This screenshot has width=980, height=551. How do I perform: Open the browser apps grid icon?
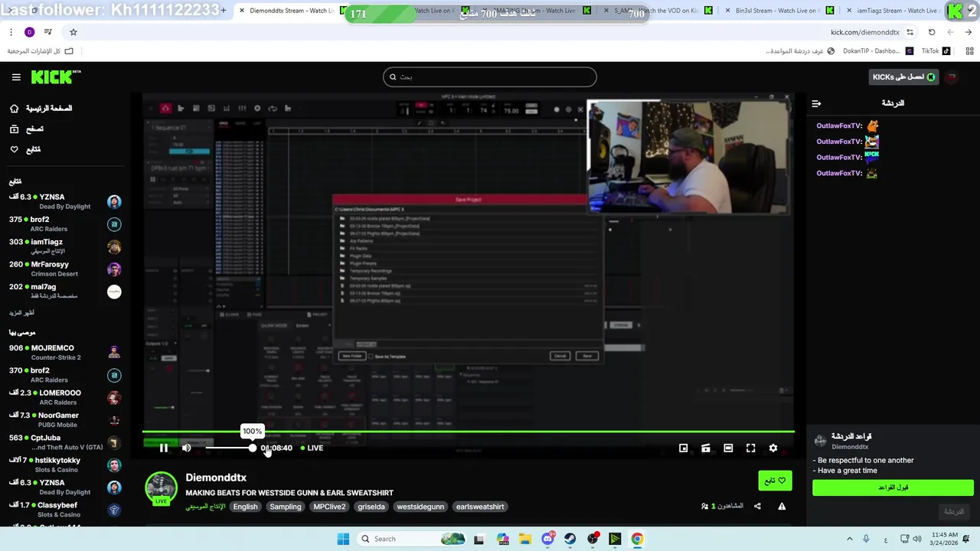[969, 51]
